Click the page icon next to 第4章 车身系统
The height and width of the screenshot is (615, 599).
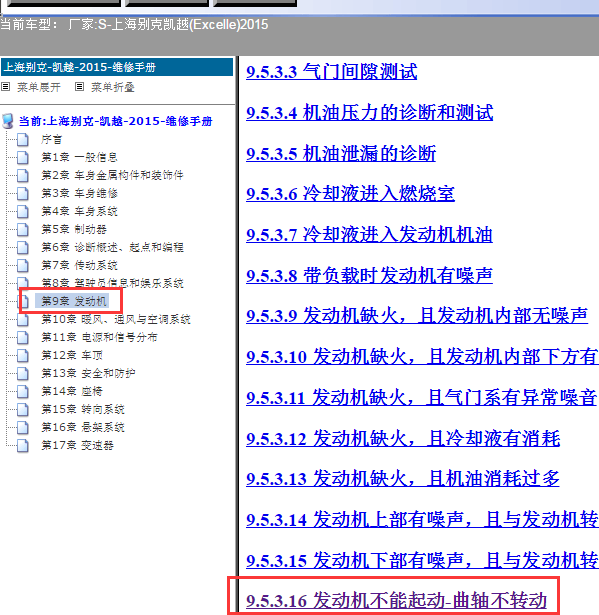tap(23, 211)
